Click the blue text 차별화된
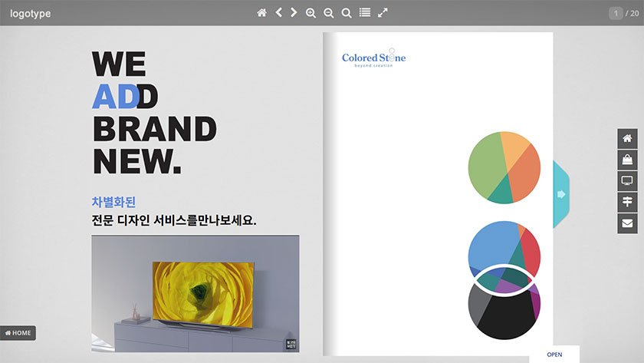The width and height of the screenshot is (644, 363). pos(113,202)
